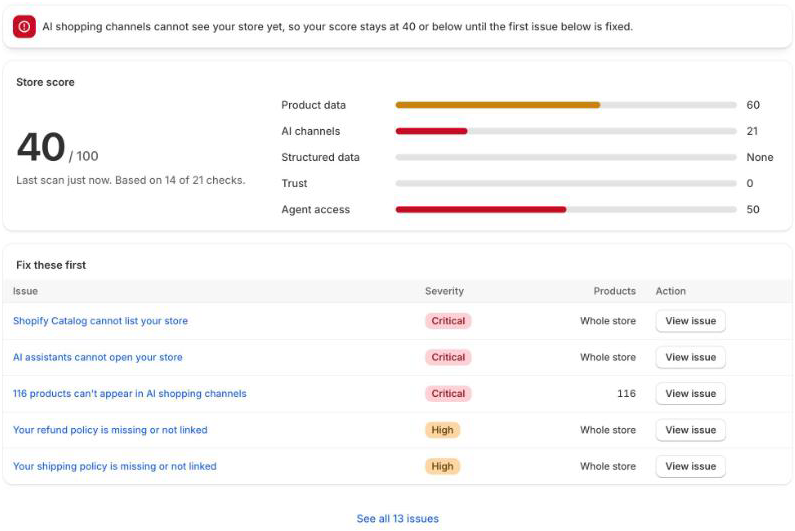Viewport: 795px width, 531px height.
Task: Click the AI channels score value 21
Action: pyautogui.click(x=752, y=131)
